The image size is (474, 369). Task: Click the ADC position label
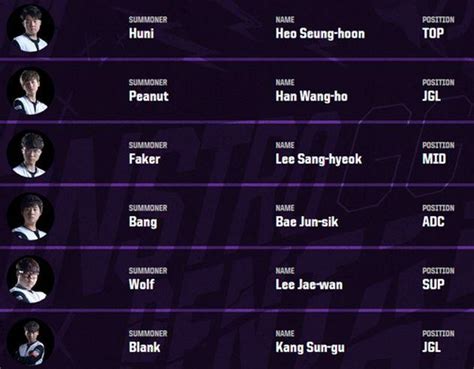tap(433, 222)
